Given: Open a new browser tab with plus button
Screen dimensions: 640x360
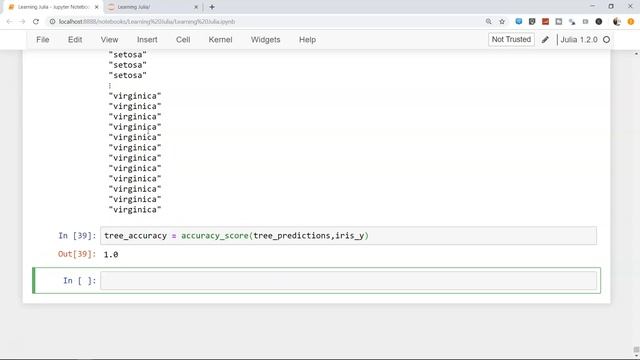Looking at the screenshot, I should (x=211, y=7).
